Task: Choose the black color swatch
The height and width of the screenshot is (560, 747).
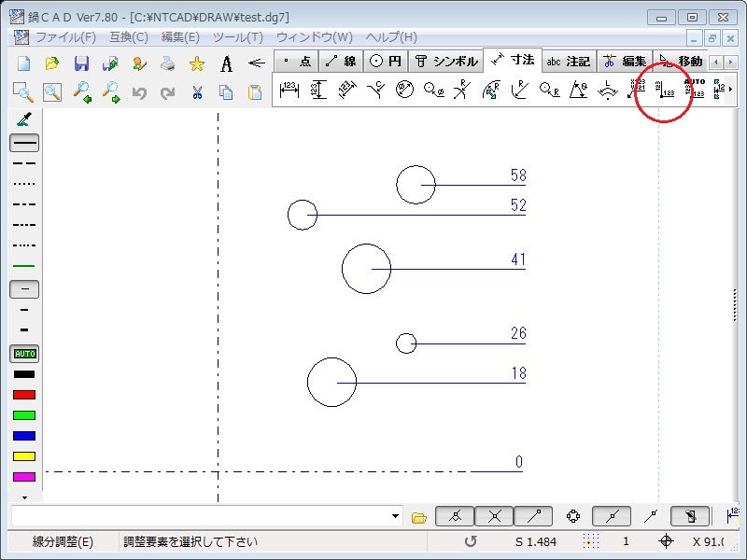Action: [24, 374]
